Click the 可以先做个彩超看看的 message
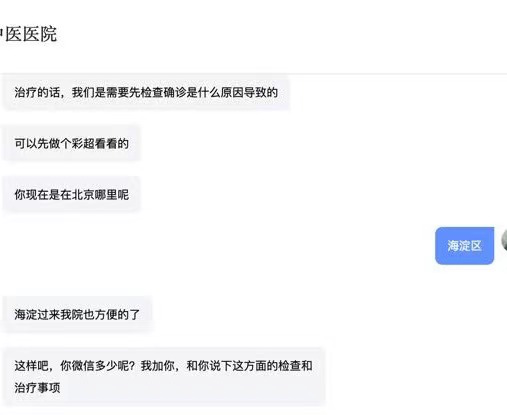 click(71, 143)
